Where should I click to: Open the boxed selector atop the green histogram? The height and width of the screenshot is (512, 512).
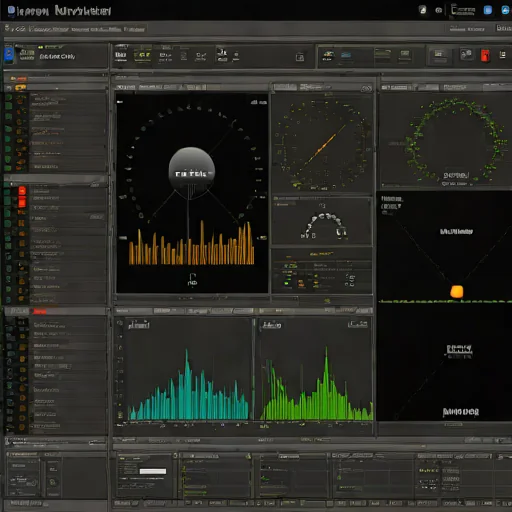(358, 324)
